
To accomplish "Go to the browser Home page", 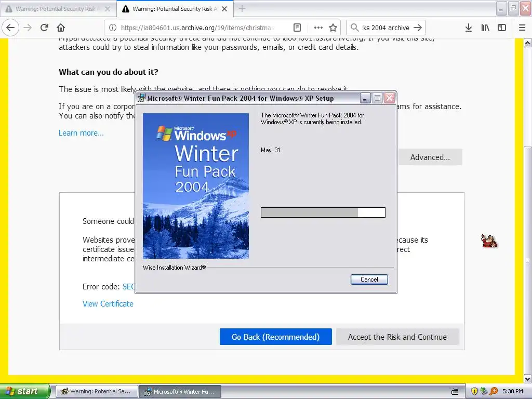I will tap(61, 28).
